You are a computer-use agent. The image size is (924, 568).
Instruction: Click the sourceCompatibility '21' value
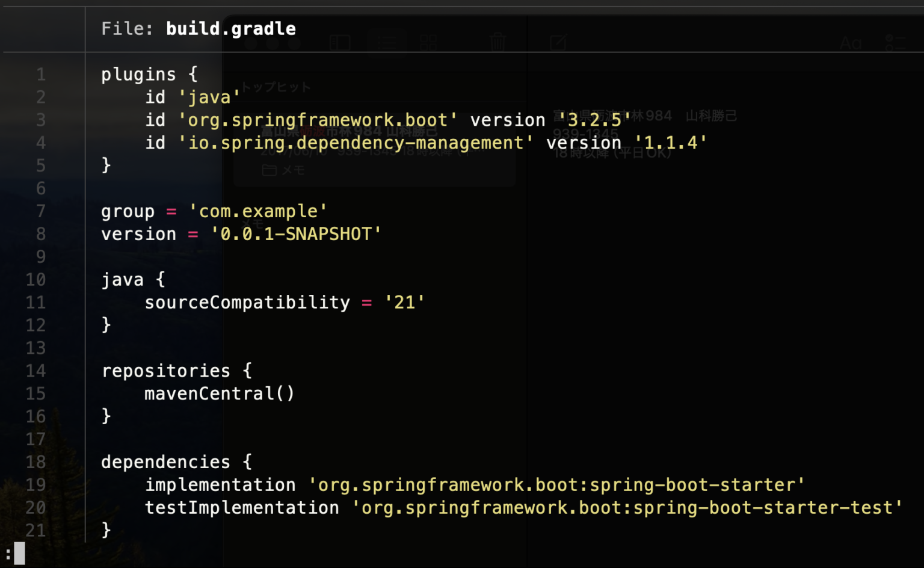click(404, 303)
